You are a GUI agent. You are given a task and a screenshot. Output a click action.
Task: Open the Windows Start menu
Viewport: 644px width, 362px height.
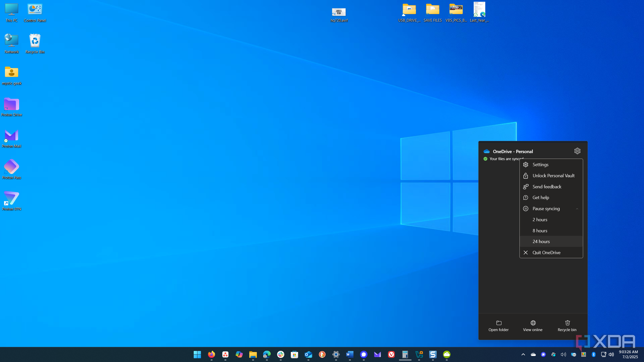pos(197,354)
